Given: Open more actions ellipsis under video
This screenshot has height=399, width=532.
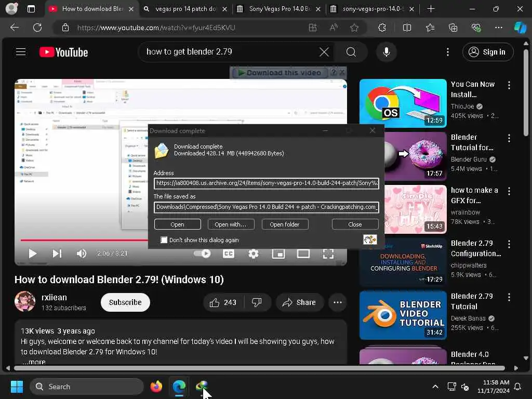Looking at the screenshot, I should click(x=337, y=302).
